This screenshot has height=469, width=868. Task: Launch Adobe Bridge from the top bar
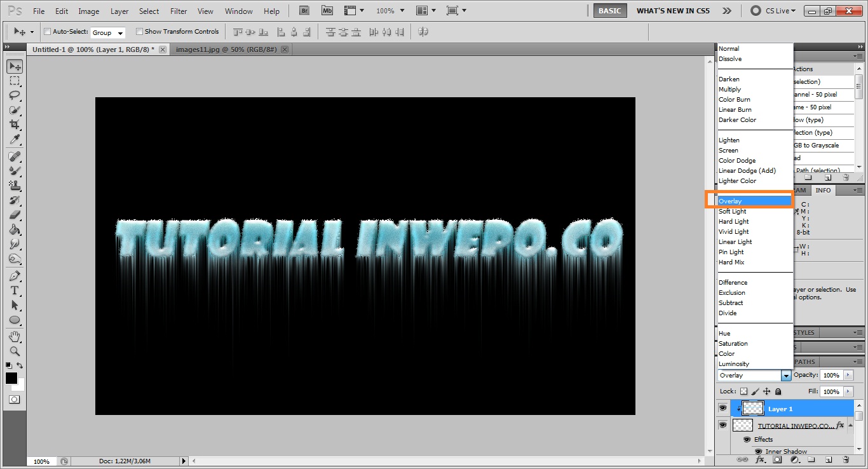304,11
